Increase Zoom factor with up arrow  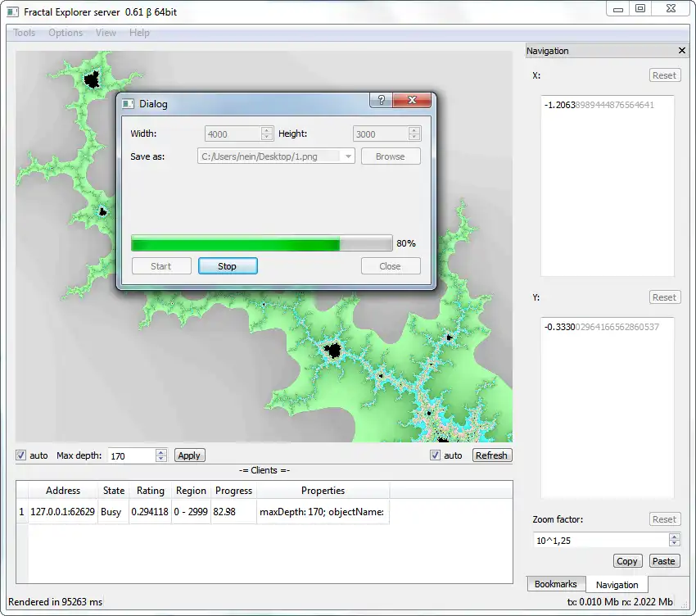tap(674, 537)
